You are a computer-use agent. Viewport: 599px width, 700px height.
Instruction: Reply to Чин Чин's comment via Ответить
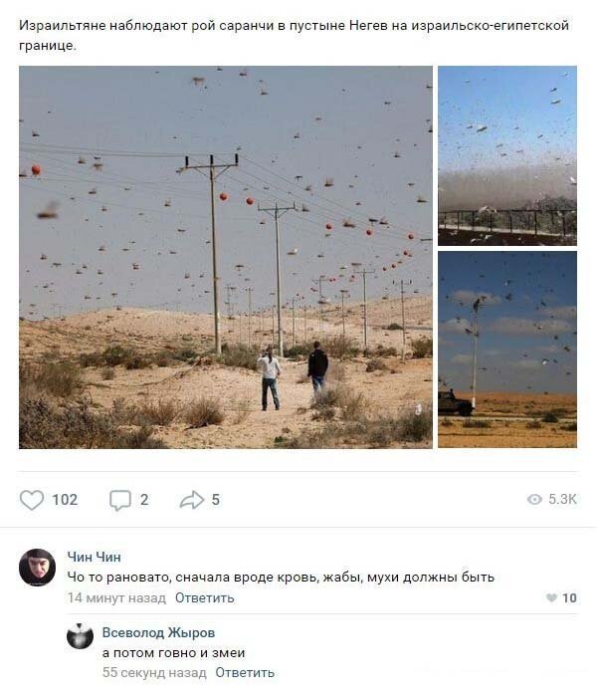pyautogui.click(x=205, y=598)
